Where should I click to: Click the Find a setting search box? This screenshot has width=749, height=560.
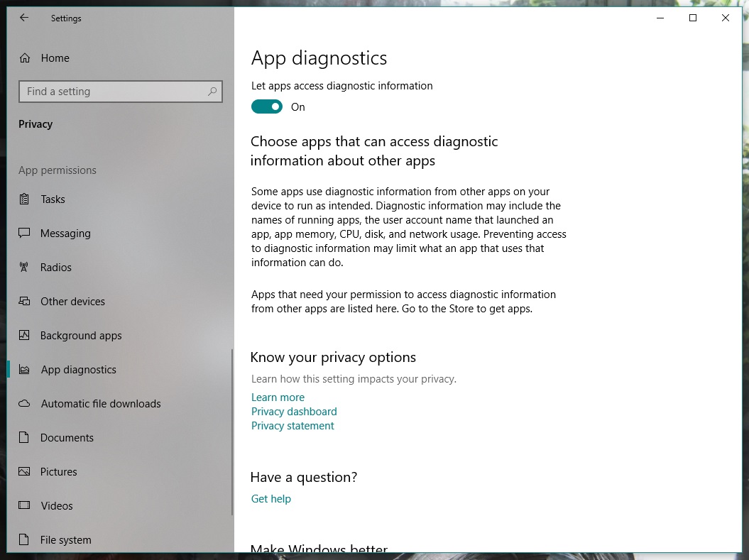click(x=114, y=92)
